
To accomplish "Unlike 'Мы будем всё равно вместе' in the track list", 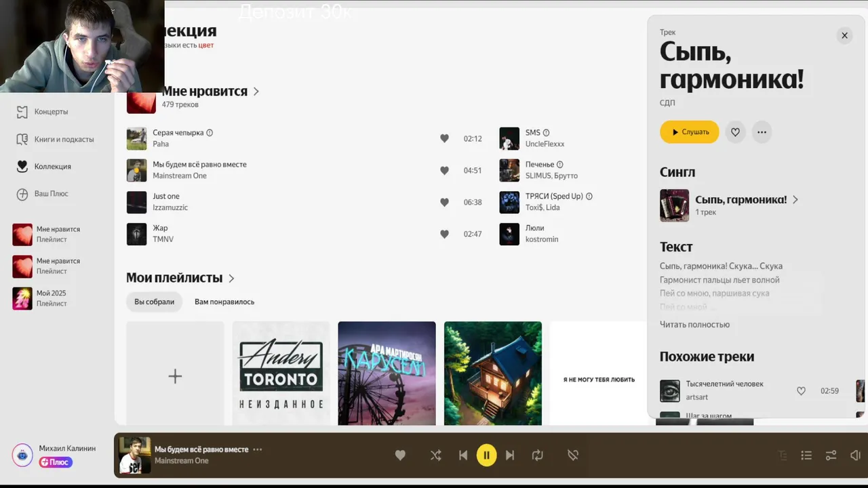I will (x=444, y=170).
